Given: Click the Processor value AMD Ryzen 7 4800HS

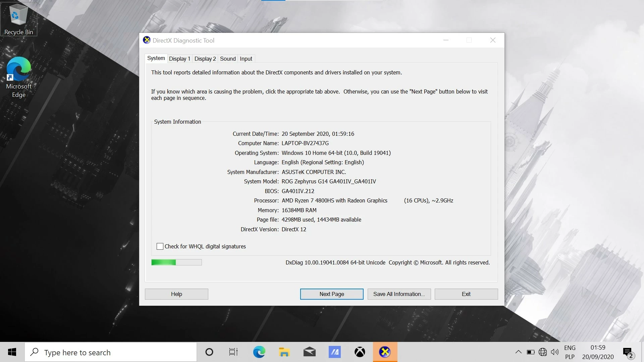Looking at the screenshot, I should click(x=334, y=200).
